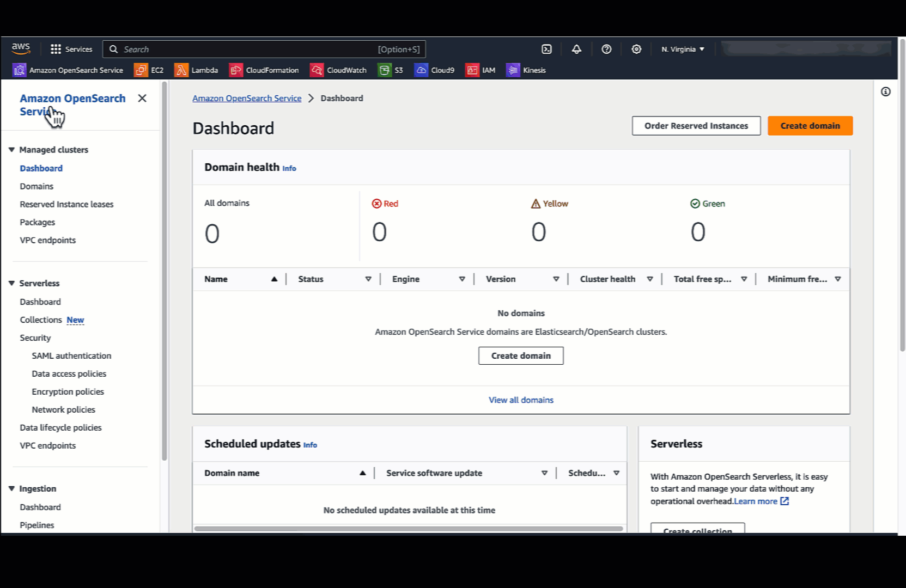The image size is (906, 588).
Task: Open Encryption policies
Action: point(68,391)
